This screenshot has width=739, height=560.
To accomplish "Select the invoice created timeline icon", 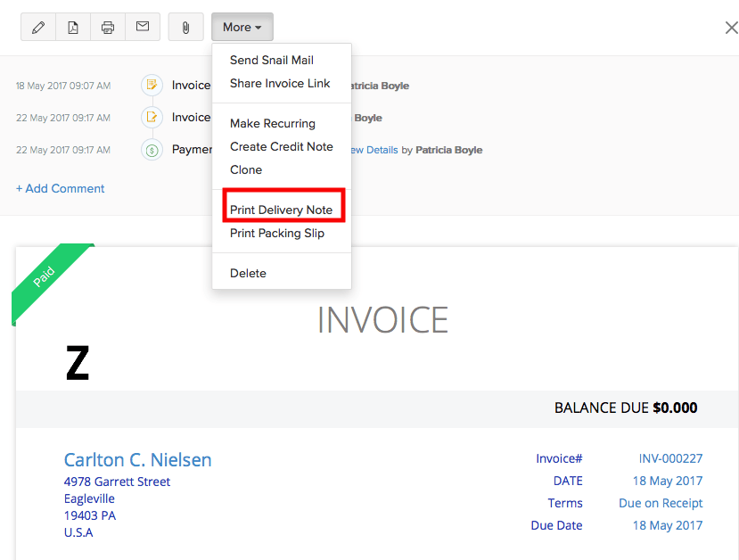I will (x=151, y=85).
